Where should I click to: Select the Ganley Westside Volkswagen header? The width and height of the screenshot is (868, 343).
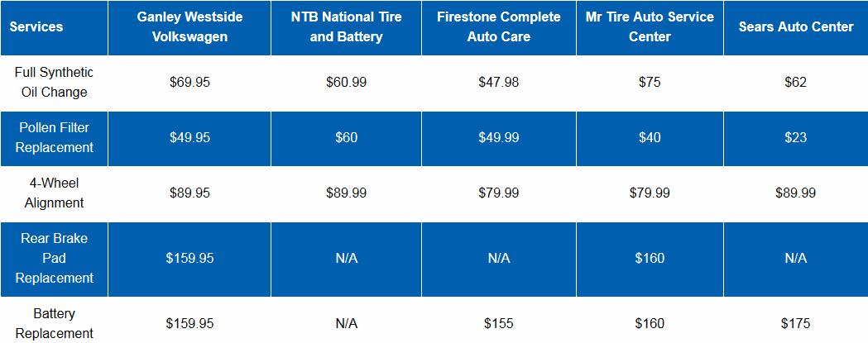[189, 27]
